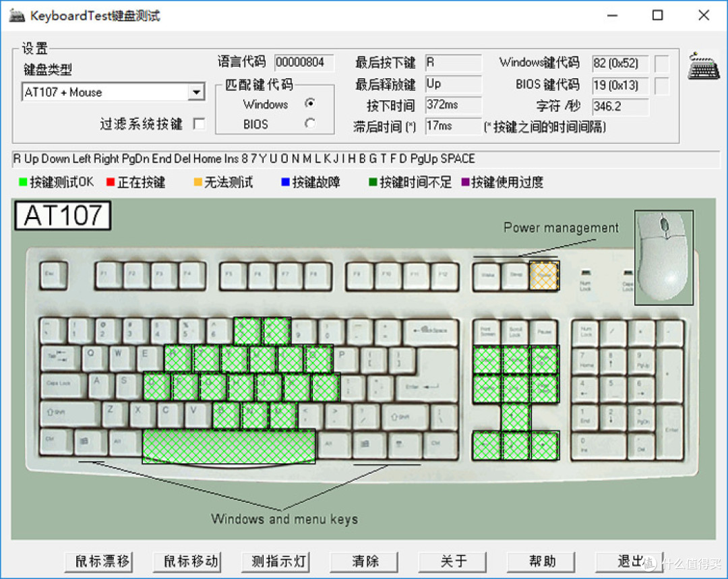
Task: Open the keyboard type dropdown arrow
Action: click(x=196, y=92)
